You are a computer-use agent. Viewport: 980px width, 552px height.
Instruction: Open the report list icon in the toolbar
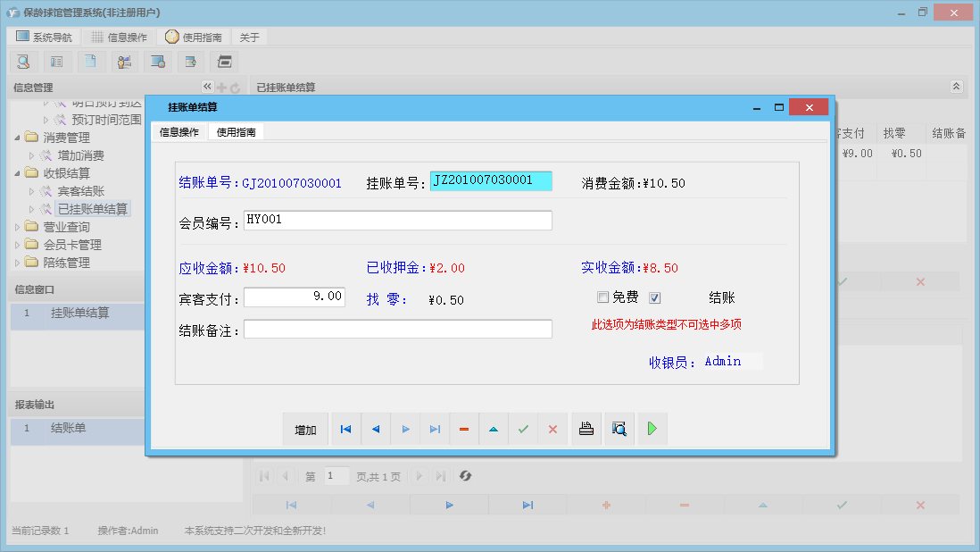pos(57,62)
